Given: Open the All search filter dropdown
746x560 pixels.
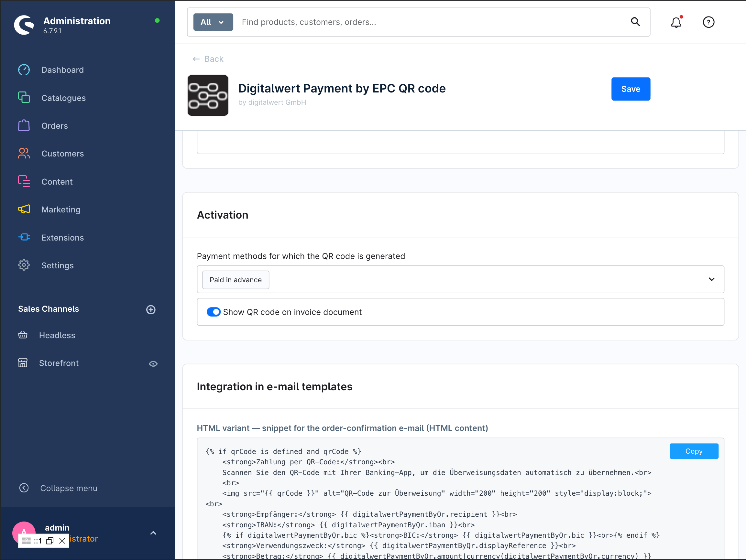Looking at the screenshot, I should (213, 22).
